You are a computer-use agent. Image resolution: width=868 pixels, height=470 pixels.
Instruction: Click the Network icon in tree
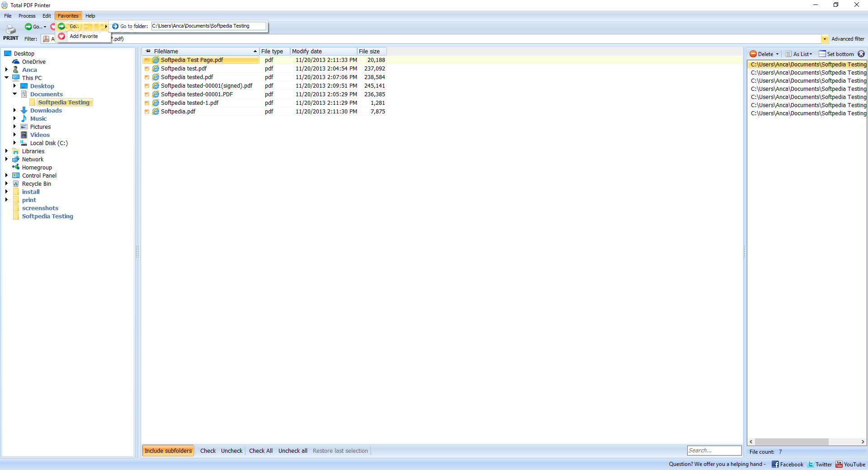(x=16, y=160)
